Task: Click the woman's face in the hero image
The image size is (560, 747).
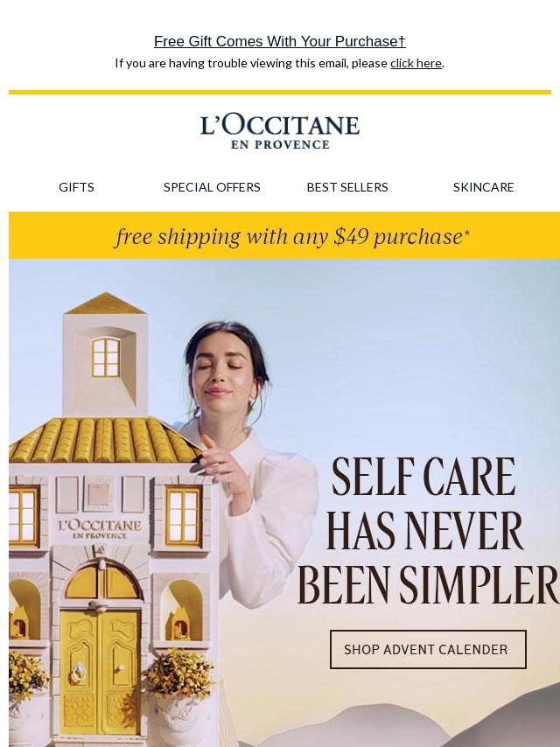Action: pyautogui.click(x=222, y=374)
